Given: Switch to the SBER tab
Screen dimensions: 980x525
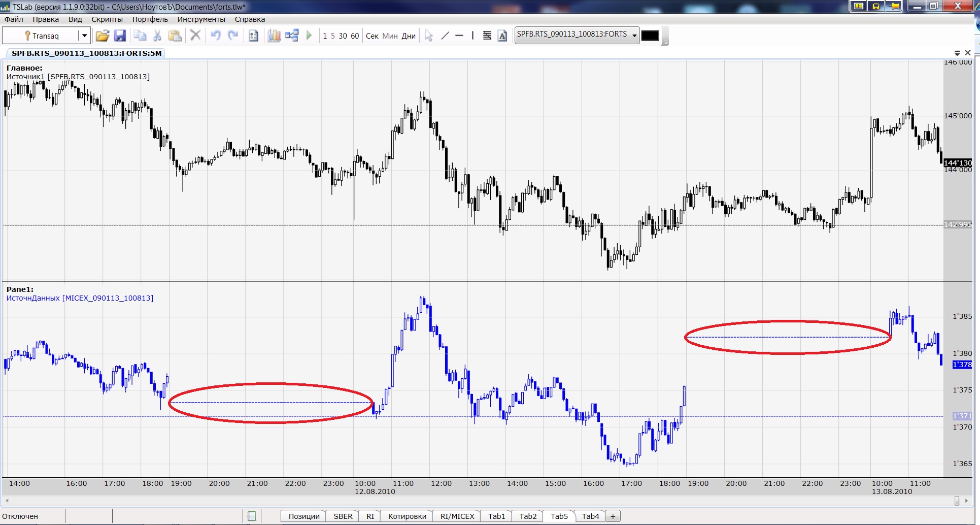Looking at the screenshot, I should click(343, 516).
